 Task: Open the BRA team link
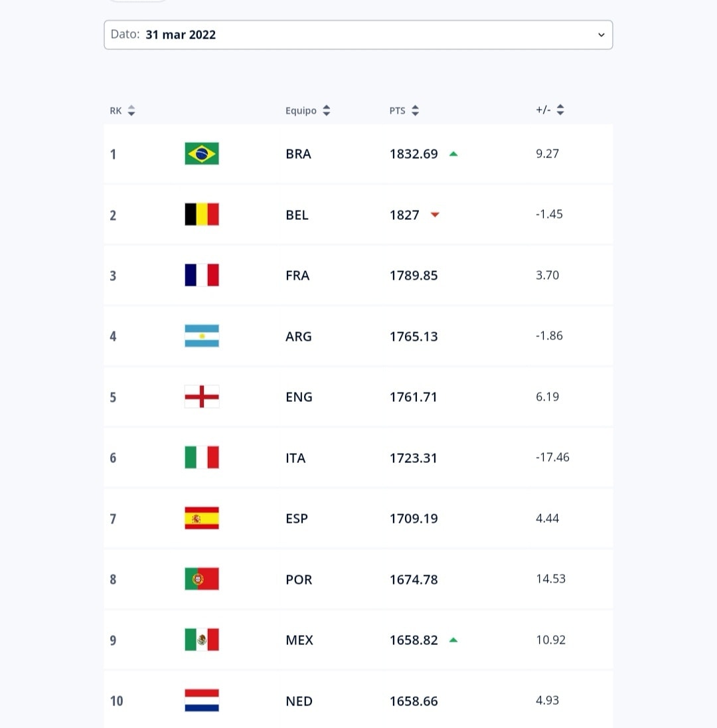[298, 154]
